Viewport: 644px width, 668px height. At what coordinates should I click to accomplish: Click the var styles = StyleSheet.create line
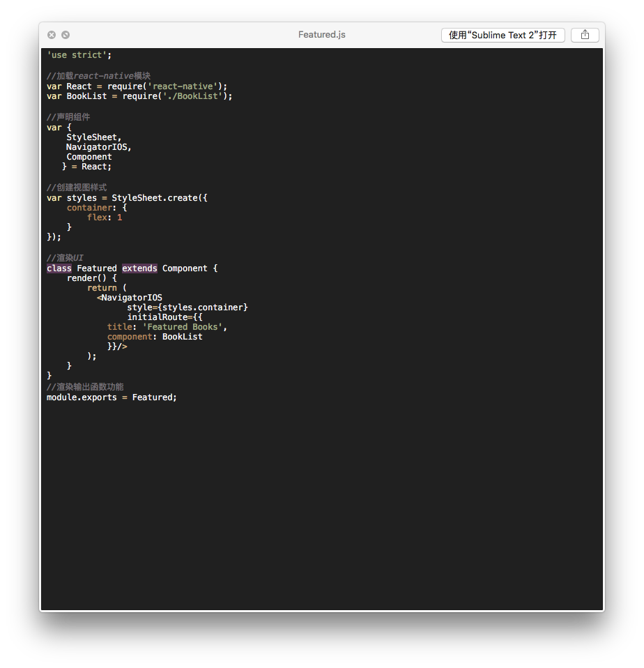pyautogui.click(x=127, y=197)
